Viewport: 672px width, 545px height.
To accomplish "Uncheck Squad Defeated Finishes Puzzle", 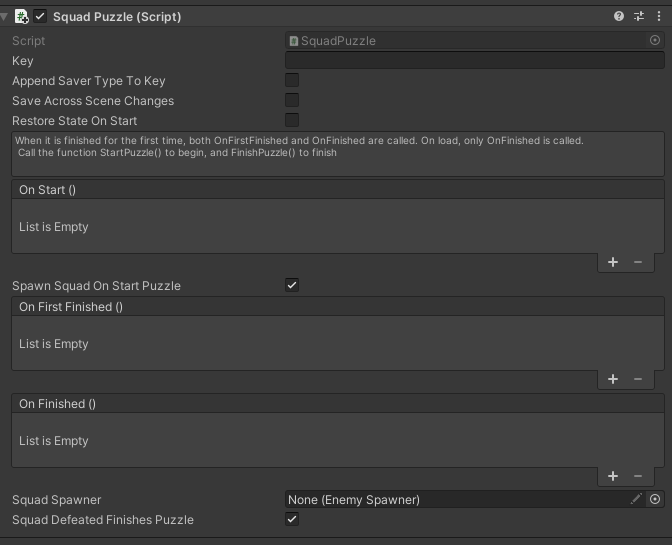I will pyautogui.click(x=292, y=519).
